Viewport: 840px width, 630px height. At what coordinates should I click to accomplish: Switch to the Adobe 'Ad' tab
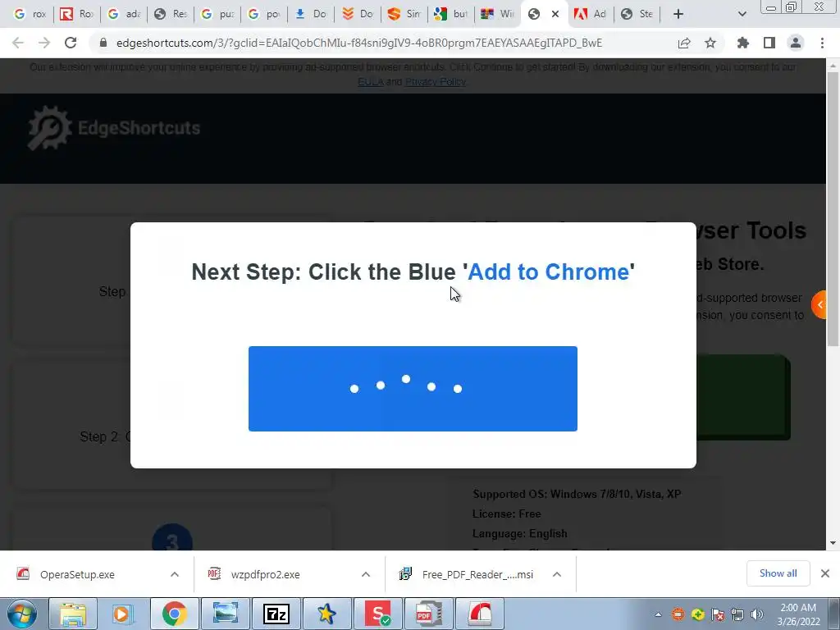[x=590, y=14]
